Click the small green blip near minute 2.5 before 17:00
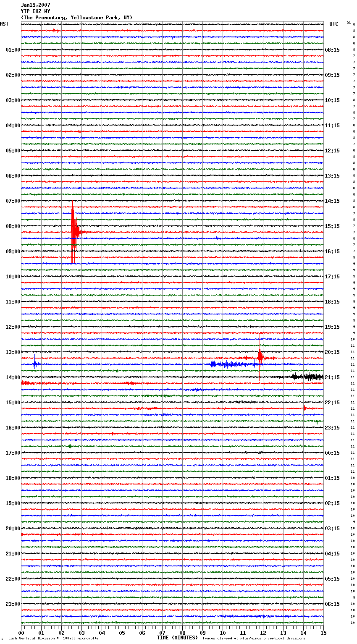357x644 pixels. pos(70,446)
